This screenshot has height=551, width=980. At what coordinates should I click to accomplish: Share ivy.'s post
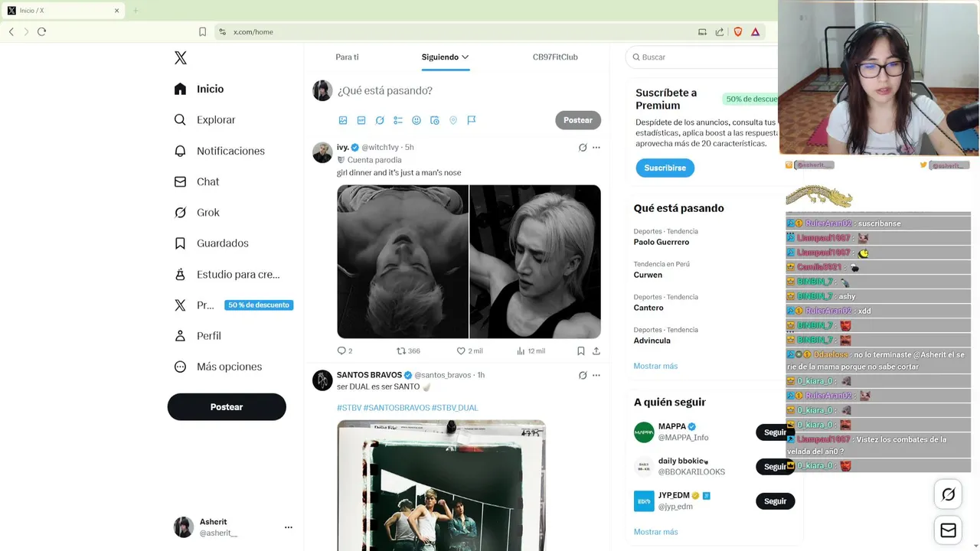tap(596, 350)
